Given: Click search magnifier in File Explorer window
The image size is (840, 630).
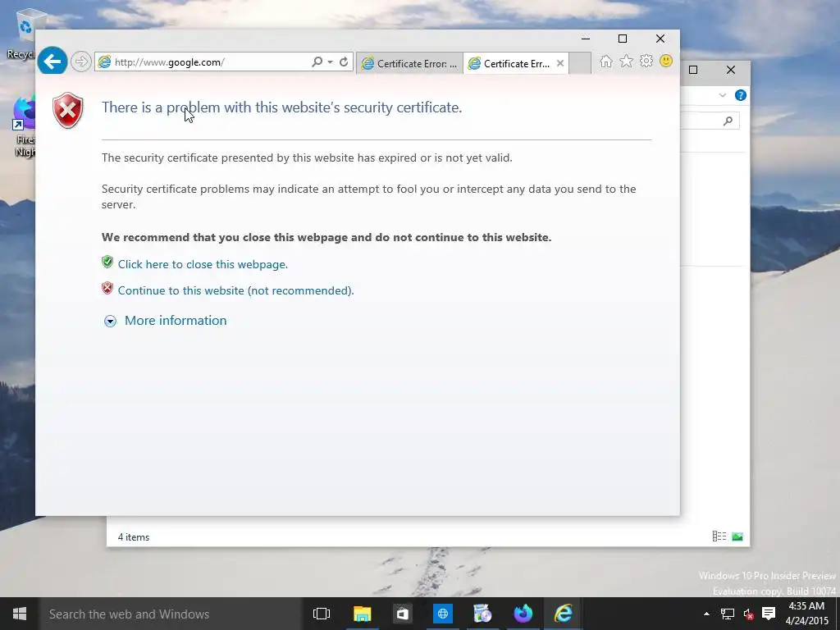Looking at the screenshot, I should click(728, 121).
